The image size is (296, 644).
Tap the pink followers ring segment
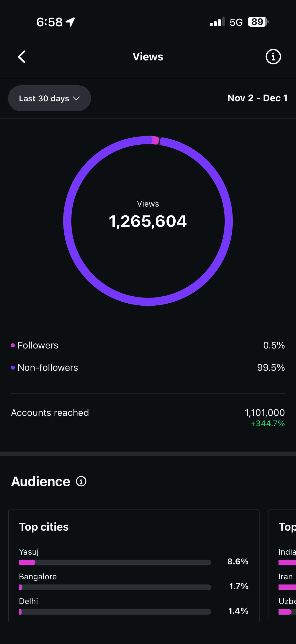pos(155,141)
